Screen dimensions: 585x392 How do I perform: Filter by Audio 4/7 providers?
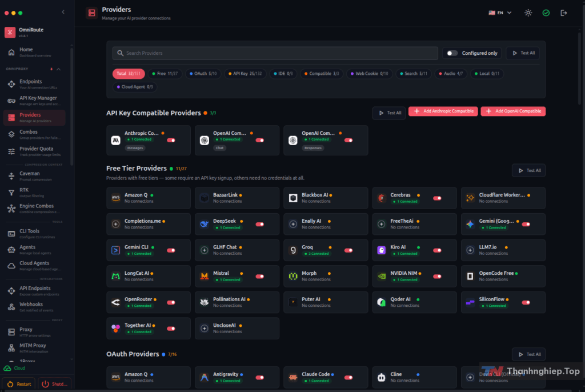click(451, 74)
